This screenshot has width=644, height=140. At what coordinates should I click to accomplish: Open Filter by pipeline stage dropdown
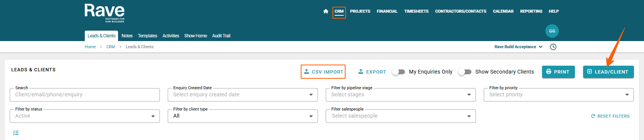401,95
